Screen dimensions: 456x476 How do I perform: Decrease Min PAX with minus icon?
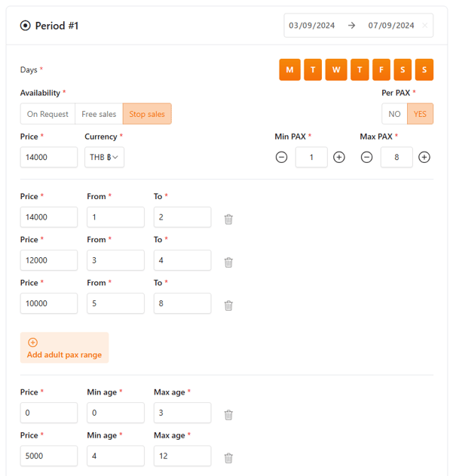coord(281,157)
